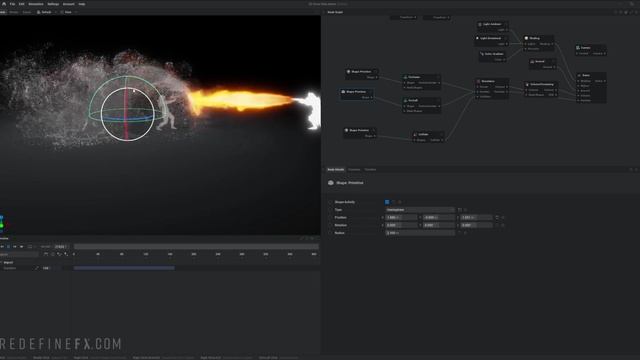Screen dimensions: 640x360
Task: Click the timeline scrub bar
Action: (196, 247)
